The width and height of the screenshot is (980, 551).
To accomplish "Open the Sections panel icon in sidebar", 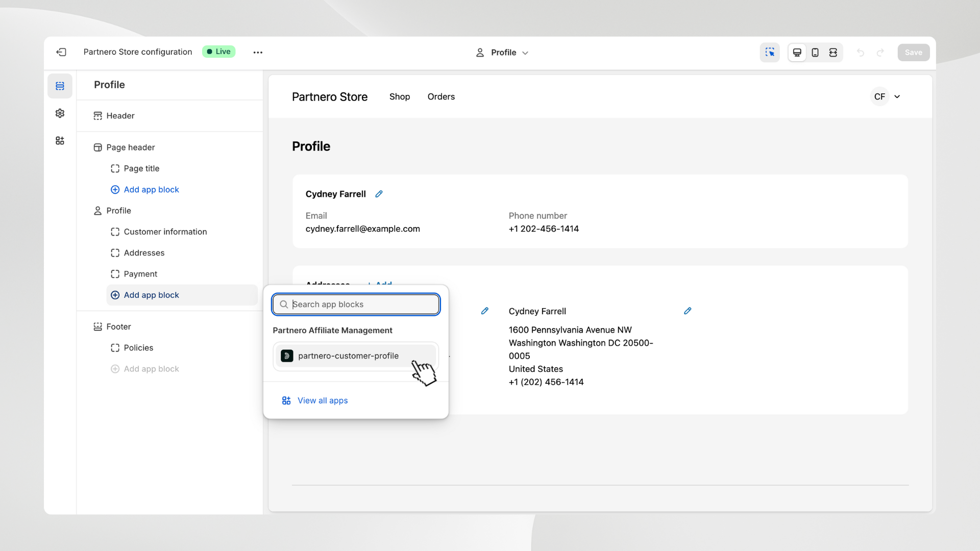I will (60, 86).
